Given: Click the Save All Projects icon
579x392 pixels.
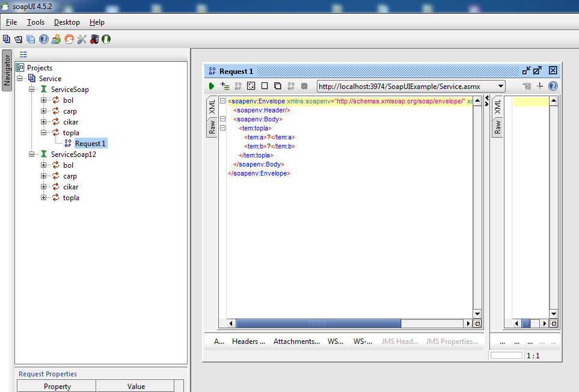Looking at the screenshot, I should tap(31, 39).
